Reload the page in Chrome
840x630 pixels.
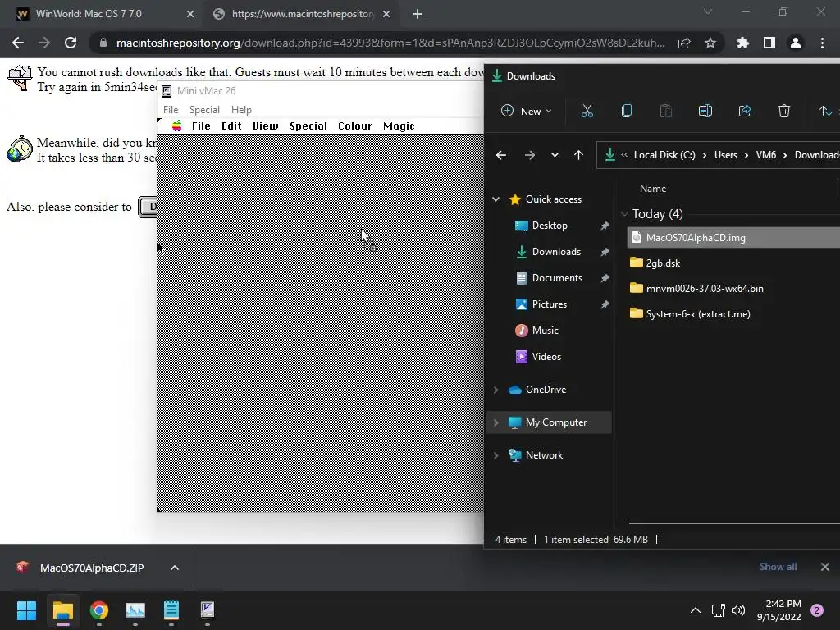tap(71, 43)
